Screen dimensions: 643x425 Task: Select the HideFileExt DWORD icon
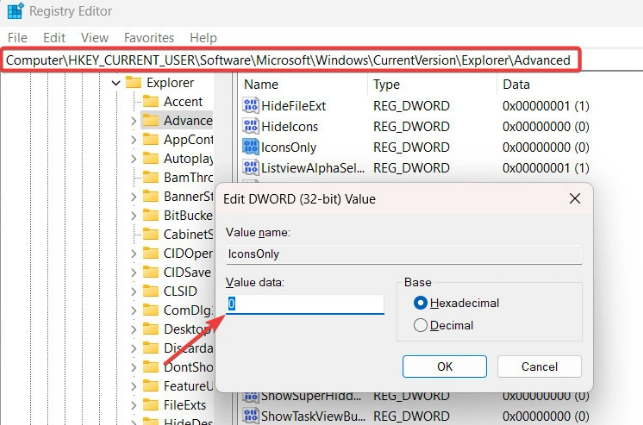250,105
